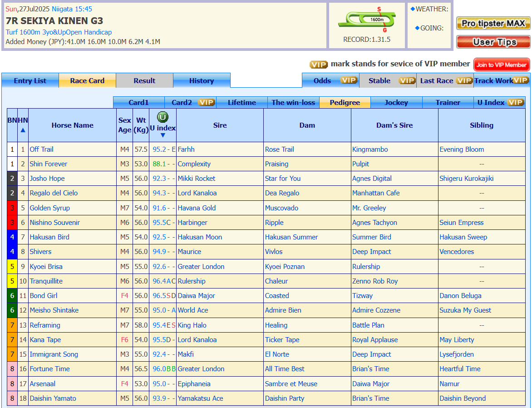Image resolution: width=532 pixels, height=408 pixels.
Task: Click VIP badge on U Index tab
Action: click(515, 102)
